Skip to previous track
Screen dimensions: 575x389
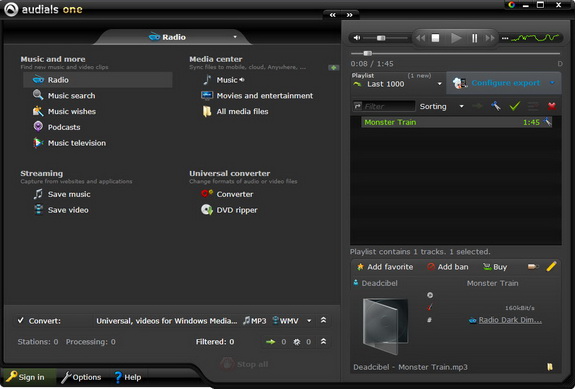[421, 38]
